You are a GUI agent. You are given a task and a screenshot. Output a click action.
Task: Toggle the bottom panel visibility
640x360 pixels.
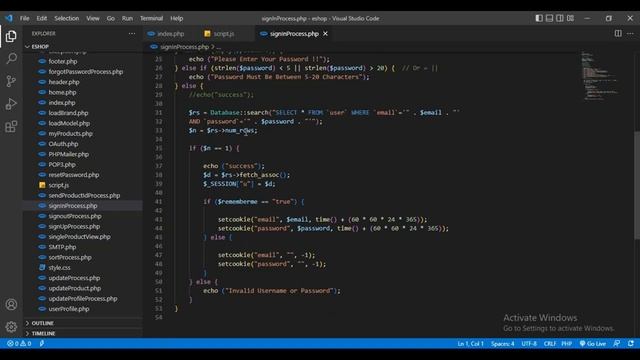tap(549, 18)
